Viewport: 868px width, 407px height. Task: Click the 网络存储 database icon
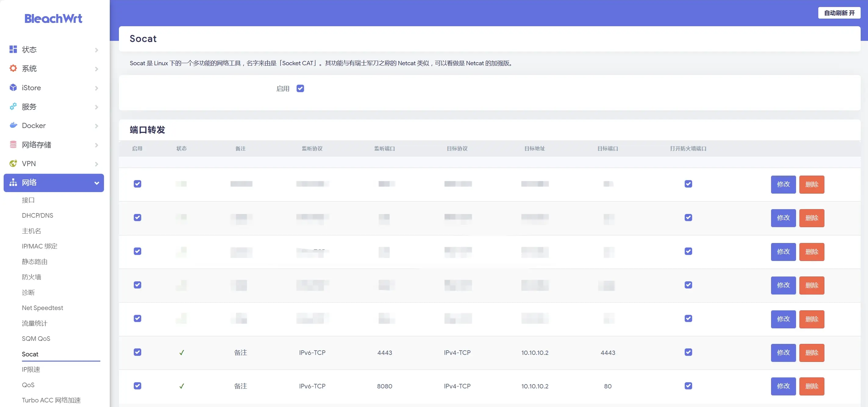click(13, 145)
